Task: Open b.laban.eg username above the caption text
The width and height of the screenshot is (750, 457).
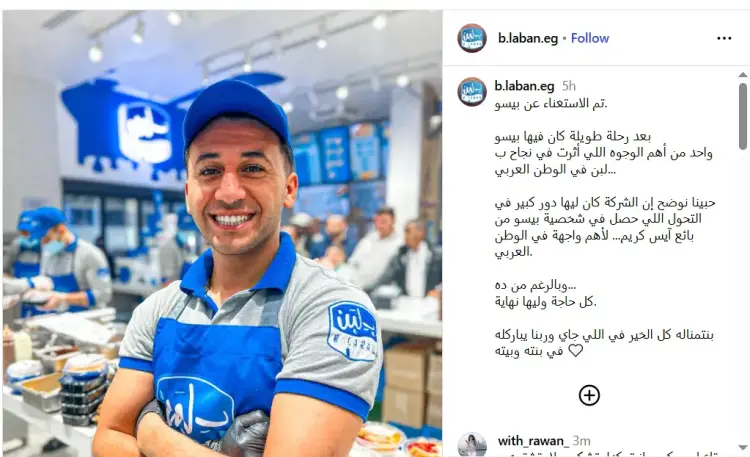Action: [524, 86]
